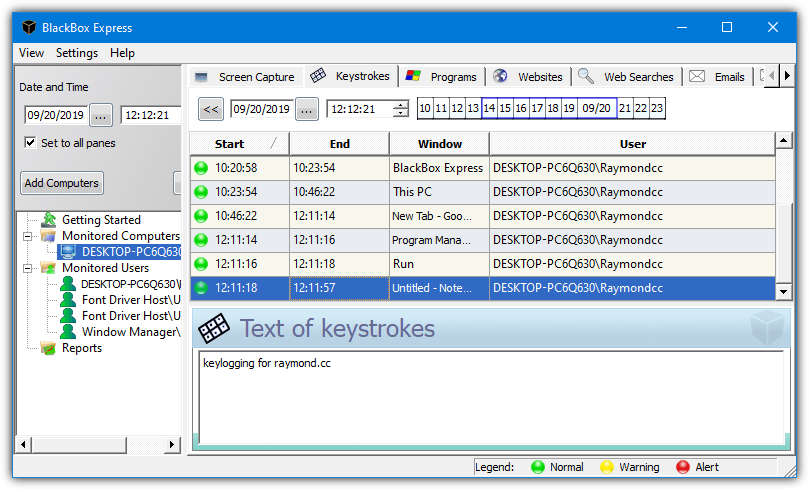Click the Monitored Computers folder icon
809x489 pixels.
48,236
